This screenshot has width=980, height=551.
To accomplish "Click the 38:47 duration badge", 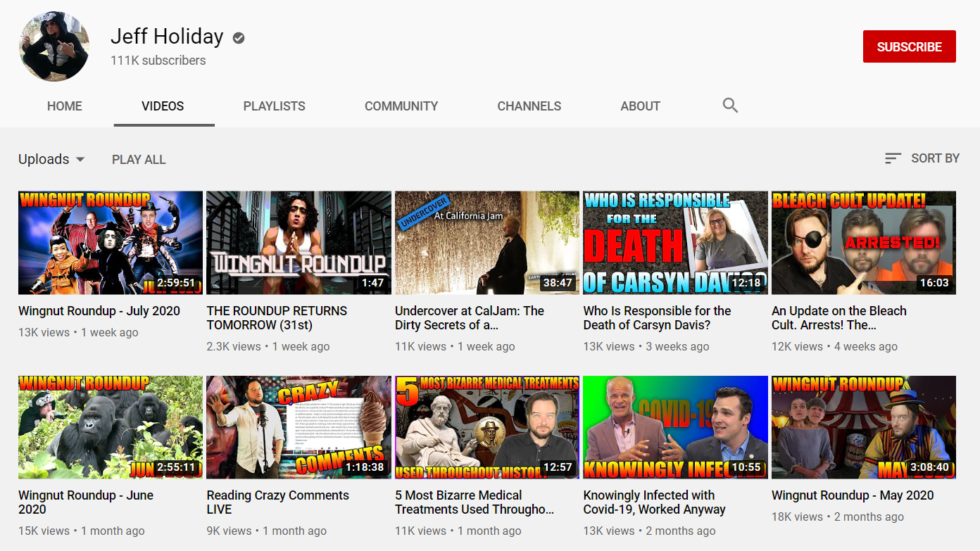I will pyautogui.click(x=558, y=283).
